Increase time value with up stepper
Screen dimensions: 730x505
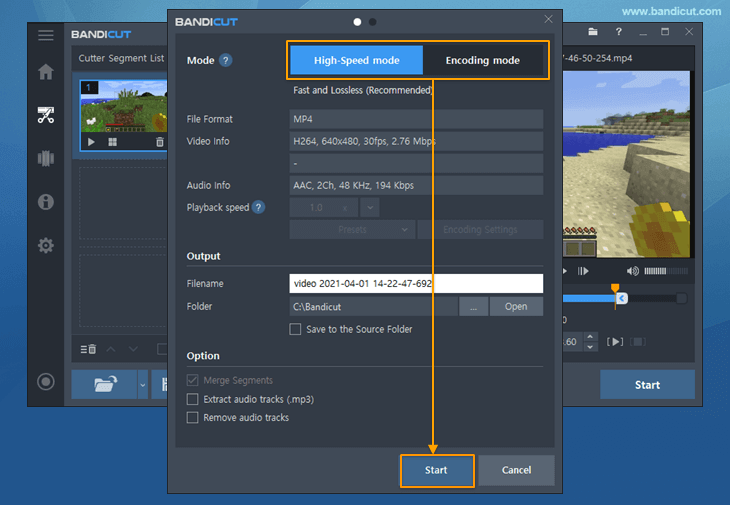[590, 337]
